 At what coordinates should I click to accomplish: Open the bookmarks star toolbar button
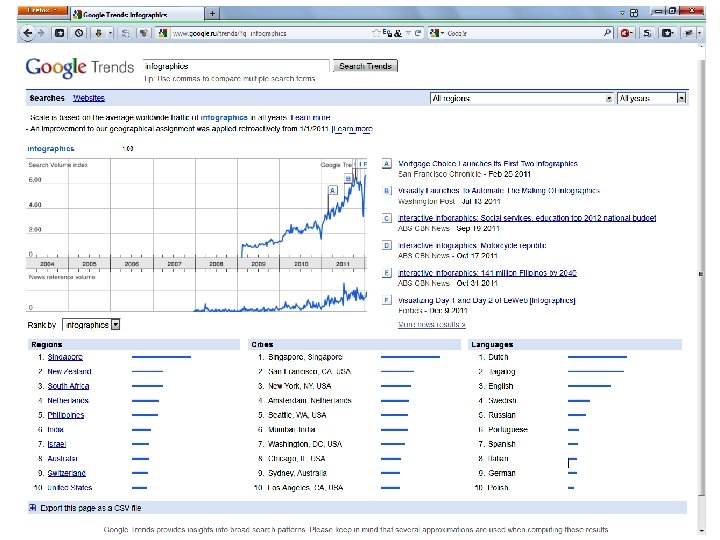[x=59, y=33]
